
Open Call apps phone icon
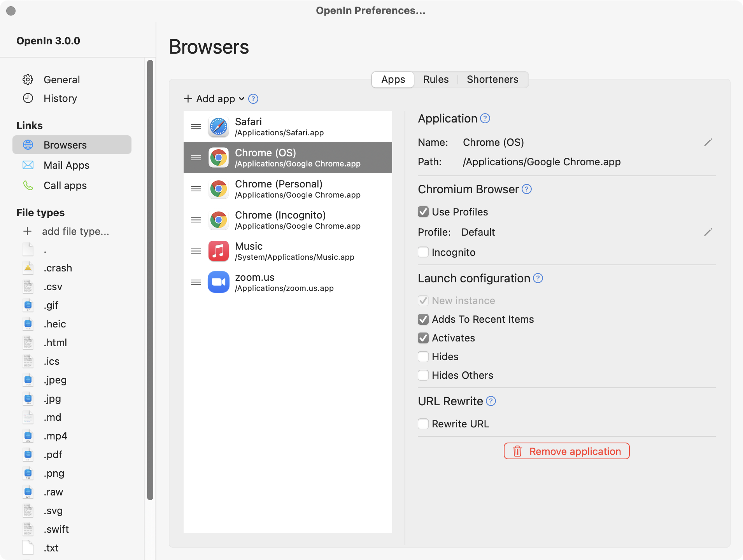click(28, 185)
